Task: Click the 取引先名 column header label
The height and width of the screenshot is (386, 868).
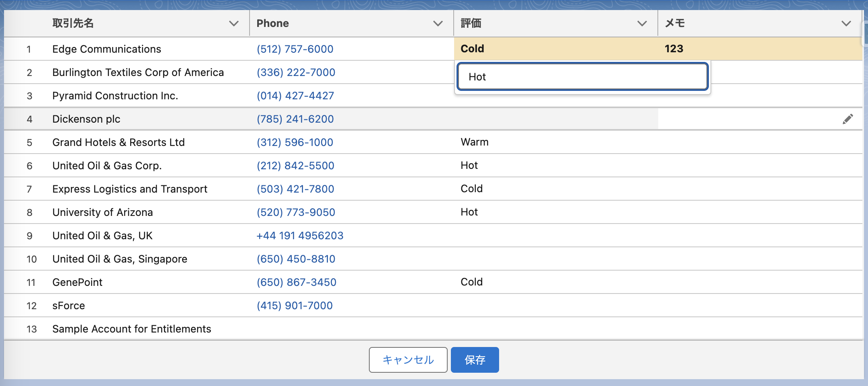Action: (73, 23)
